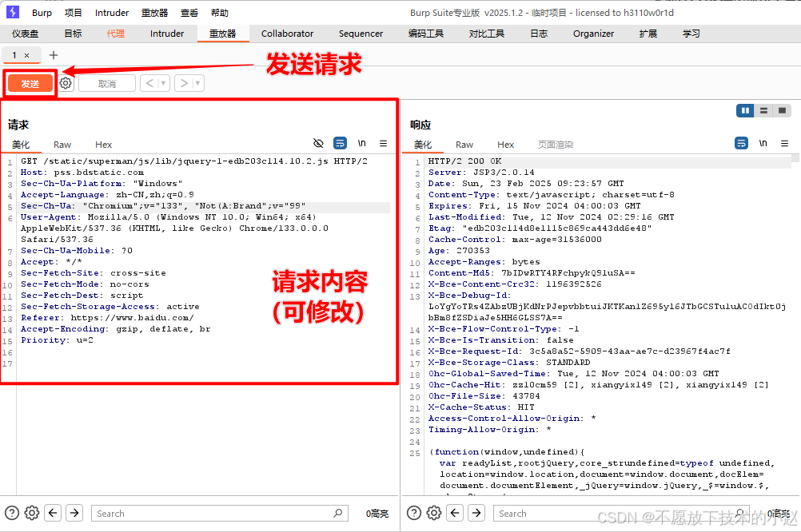Open the 项目 menu

(73, 13)
